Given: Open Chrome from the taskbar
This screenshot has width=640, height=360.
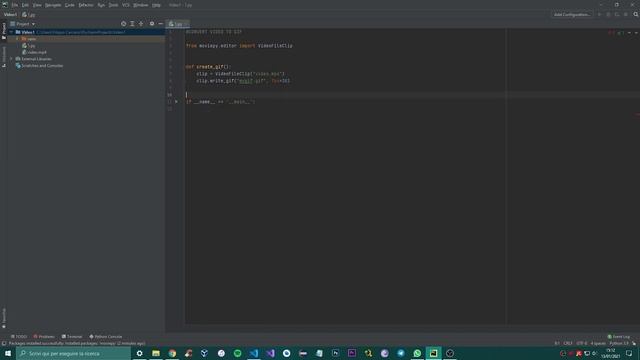Looking at the screenshot, I should pyautogui.click(x=172, y=353).
